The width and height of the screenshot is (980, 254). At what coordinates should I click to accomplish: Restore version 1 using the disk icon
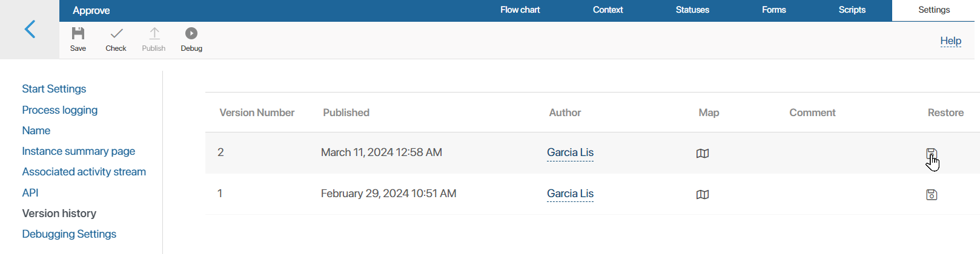pos(932,195)
